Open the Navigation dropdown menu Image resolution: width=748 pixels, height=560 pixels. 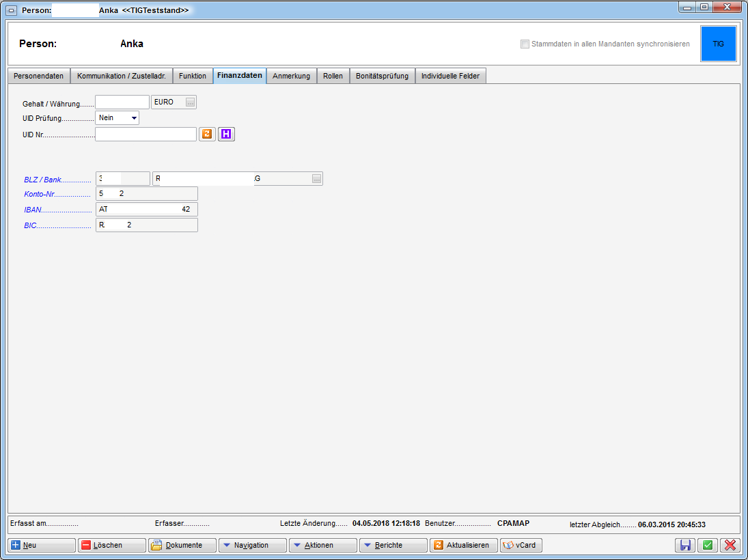point(251,545)
